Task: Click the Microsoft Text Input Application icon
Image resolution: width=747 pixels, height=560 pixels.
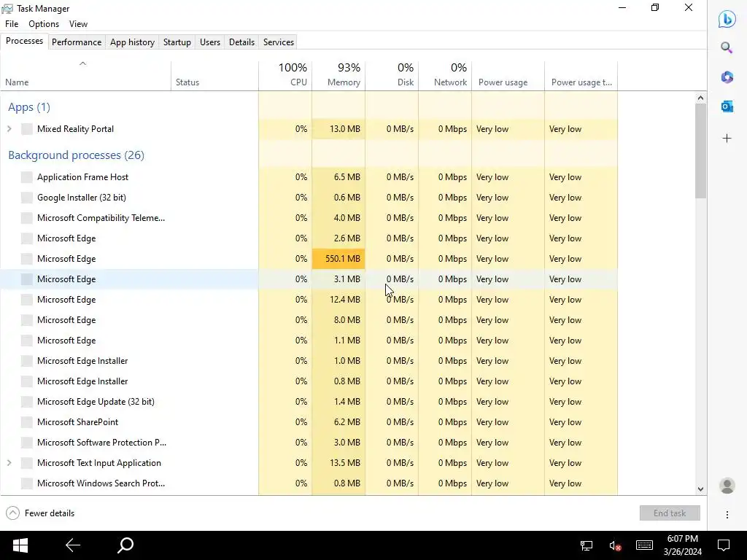Action: [27, 463]
